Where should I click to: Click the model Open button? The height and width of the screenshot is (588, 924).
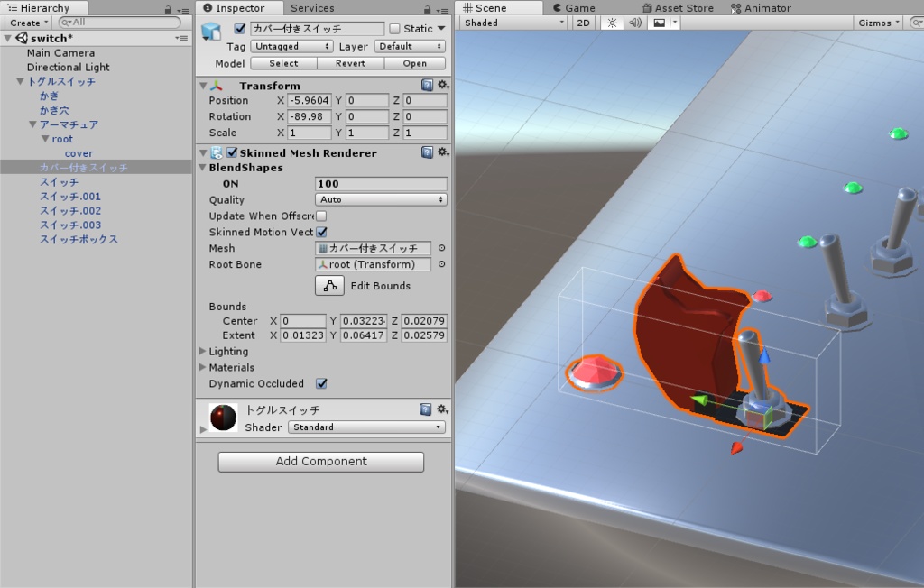(415, 63)
